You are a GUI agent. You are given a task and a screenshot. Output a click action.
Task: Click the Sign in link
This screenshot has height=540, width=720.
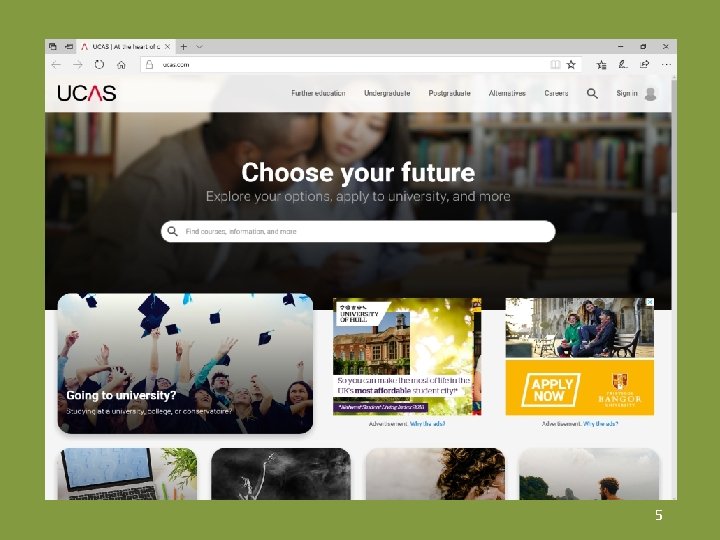[x=627, y=93]
